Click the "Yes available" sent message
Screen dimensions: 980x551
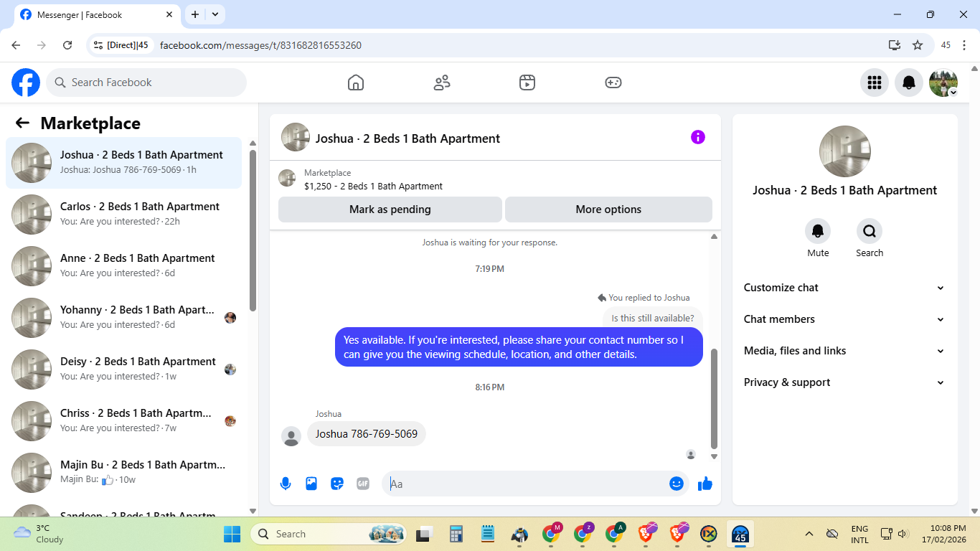click(519, 347)
